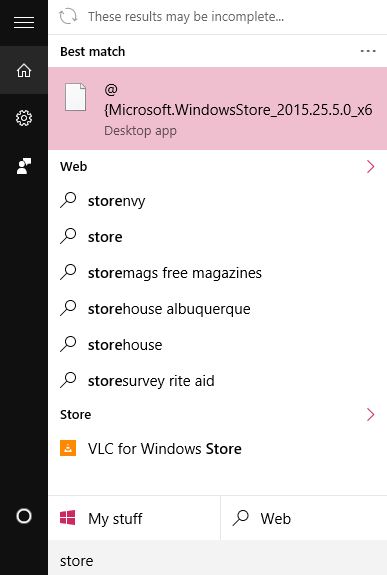This screenshot has width=387, height=575.
Task: Click the VLC orange cone icon
Action: pos(68,448)
